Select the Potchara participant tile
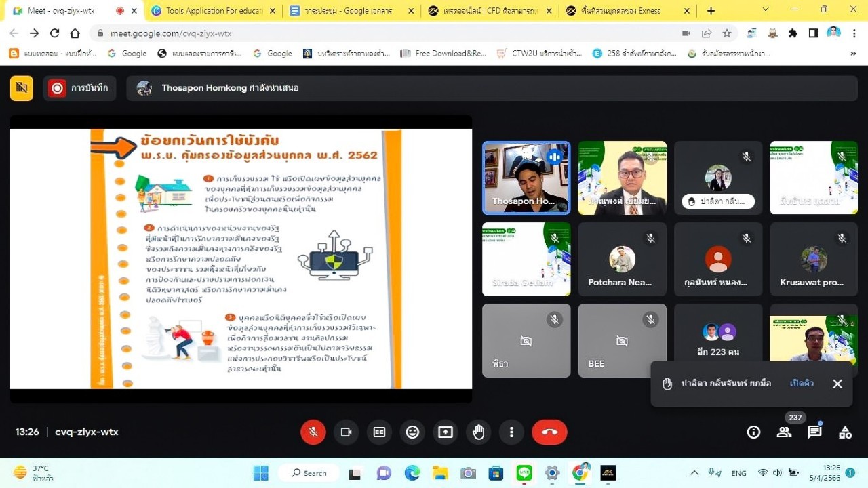Viewport: 868px width, 488px height. (622, 260)
